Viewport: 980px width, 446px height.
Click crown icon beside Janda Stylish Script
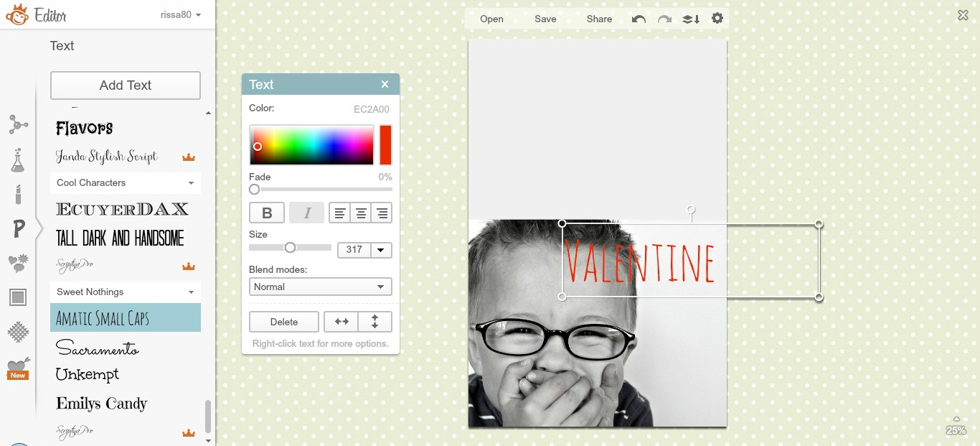pyautogui.click(x=189, y=157)
